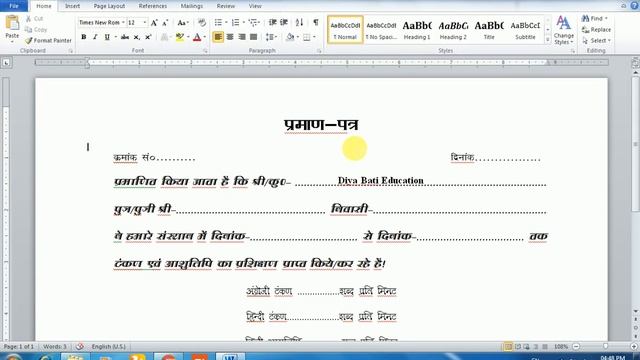Open the Change Case Aa dropdown
Viewport: 640px width, 360px height.
coord(183,22)
